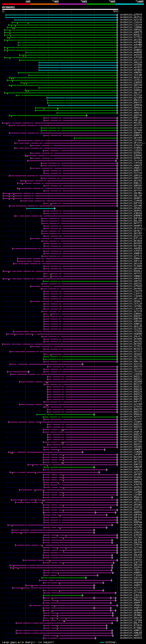
Task: Select hit label UniRef100_P36494
Action: [x=131, y=575]
